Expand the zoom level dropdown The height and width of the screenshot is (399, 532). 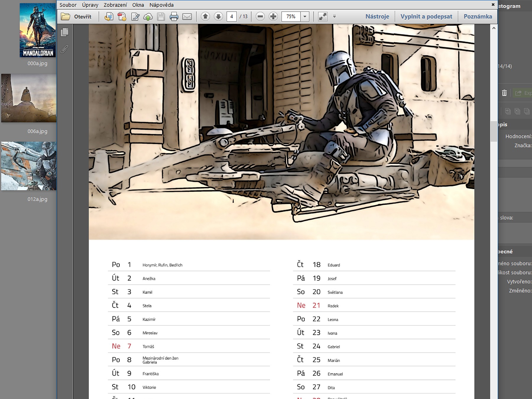[305, 17]
